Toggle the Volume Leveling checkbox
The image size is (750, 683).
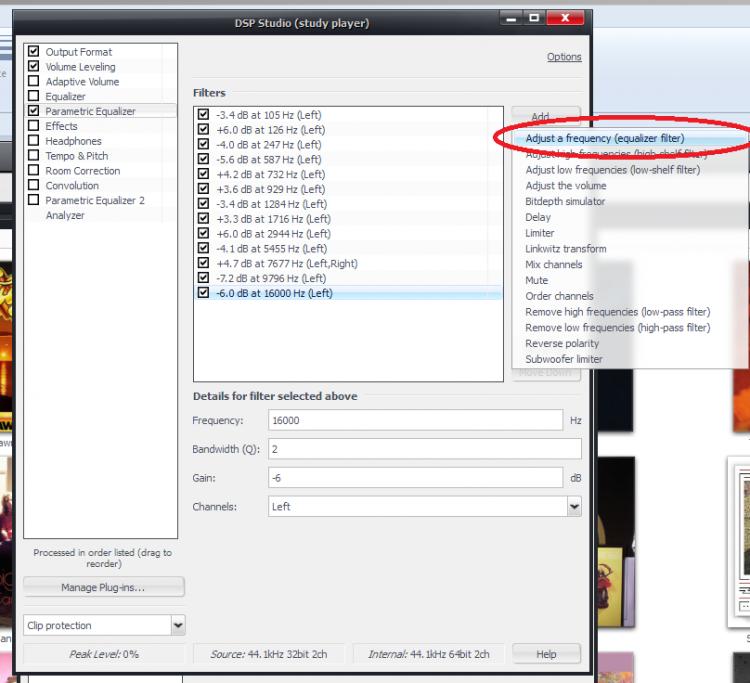tap(33, 66)
